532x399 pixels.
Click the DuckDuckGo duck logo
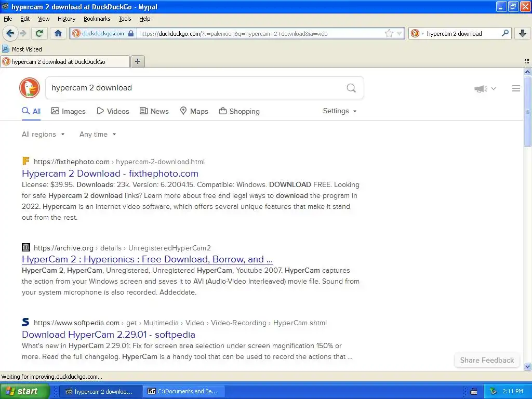tap(30, 88)
